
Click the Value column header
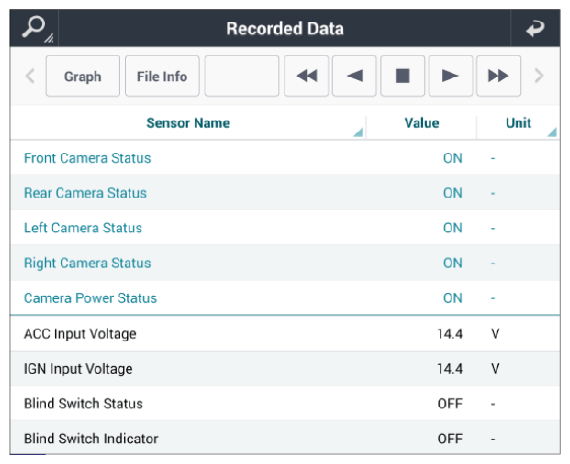422,123
